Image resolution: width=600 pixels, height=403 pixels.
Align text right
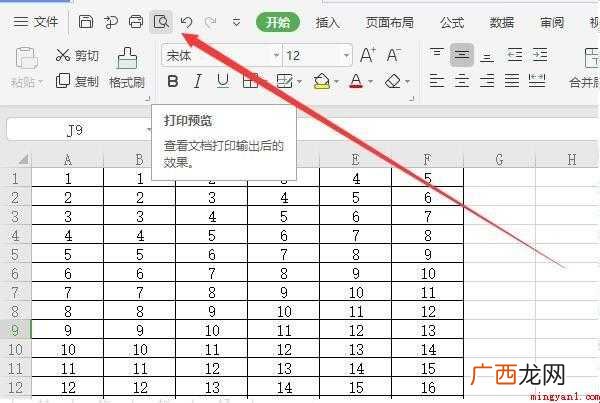click(487, 81)
